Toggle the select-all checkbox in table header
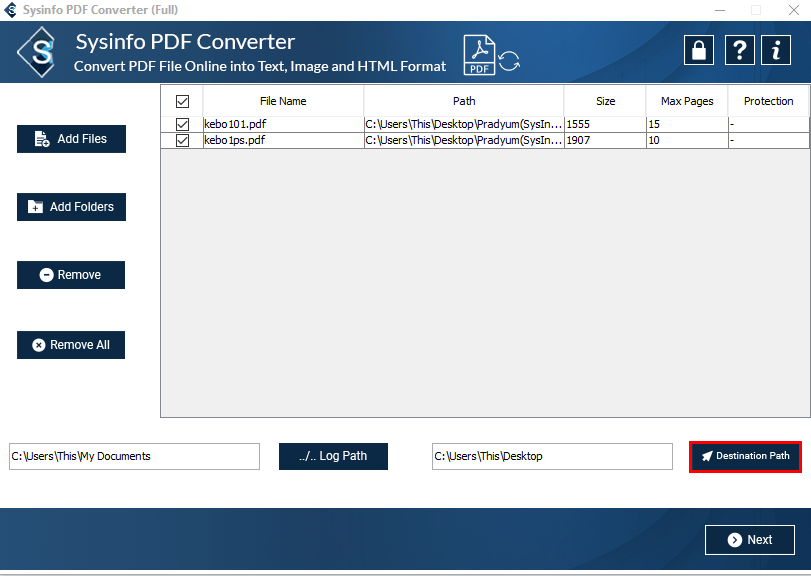The image size is (811, 576). coord(182,101)
